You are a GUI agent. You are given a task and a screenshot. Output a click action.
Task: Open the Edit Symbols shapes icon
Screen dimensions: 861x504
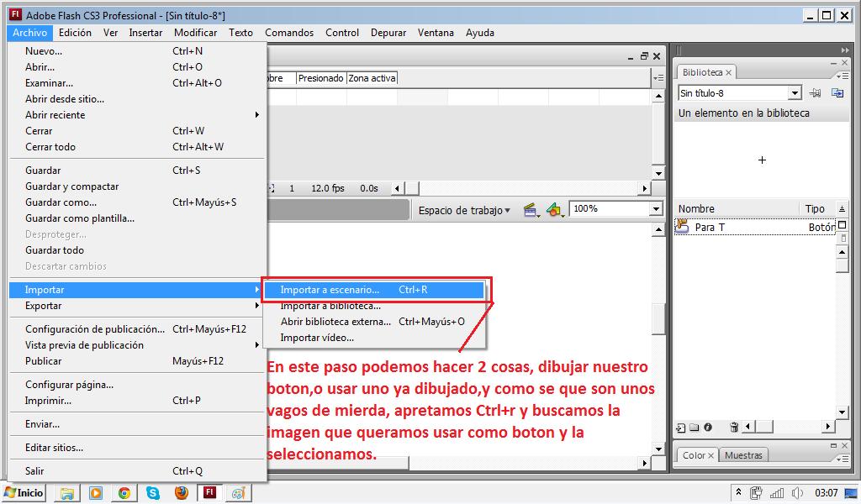[x=555, y=209]
